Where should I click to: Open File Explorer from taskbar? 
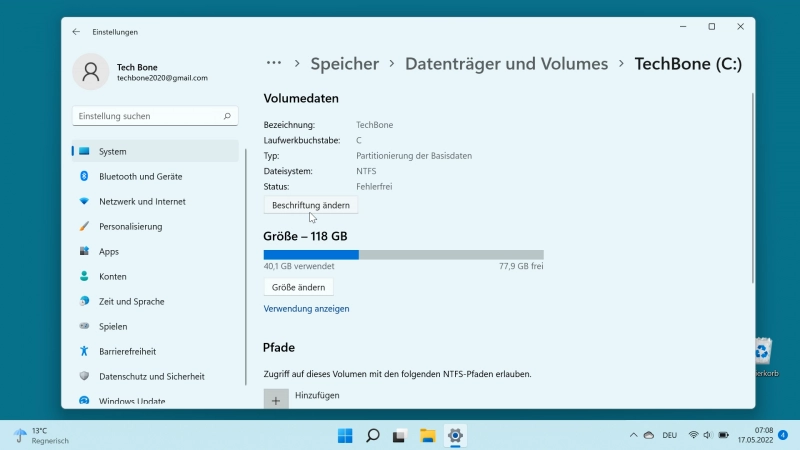[428, 436]
